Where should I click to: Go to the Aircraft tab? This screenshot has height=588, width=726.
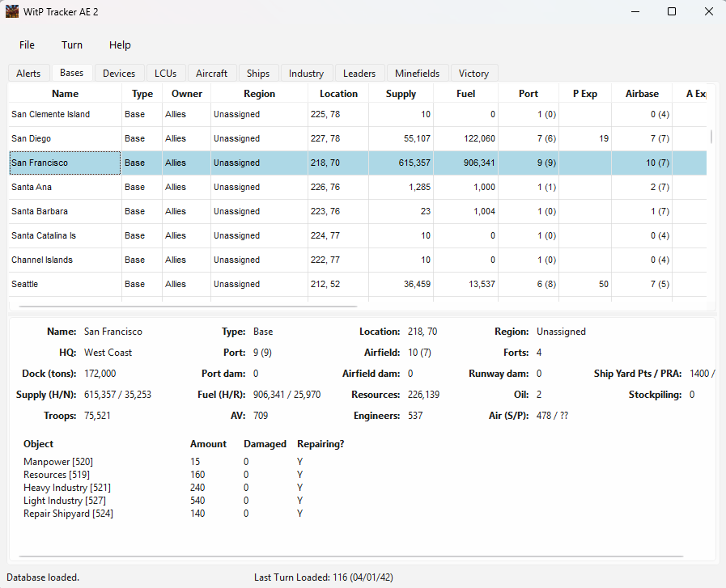point(211,74)
